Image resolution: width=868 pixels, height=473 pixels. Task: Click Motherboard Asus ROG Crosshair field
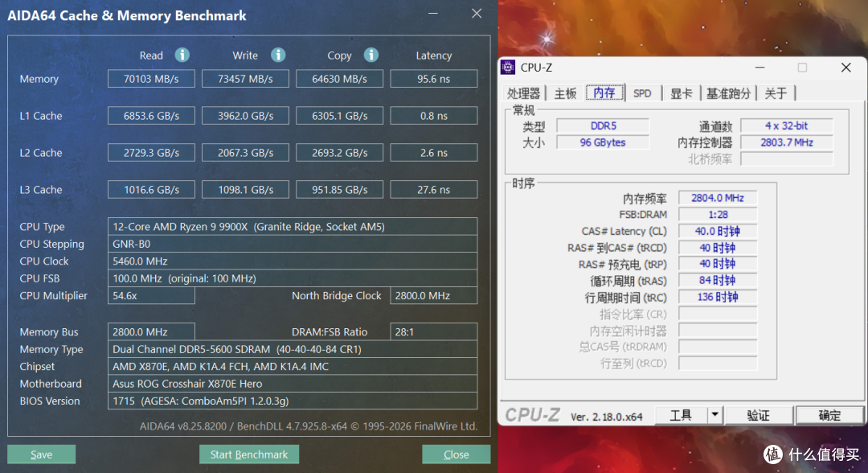click(293, 383)
